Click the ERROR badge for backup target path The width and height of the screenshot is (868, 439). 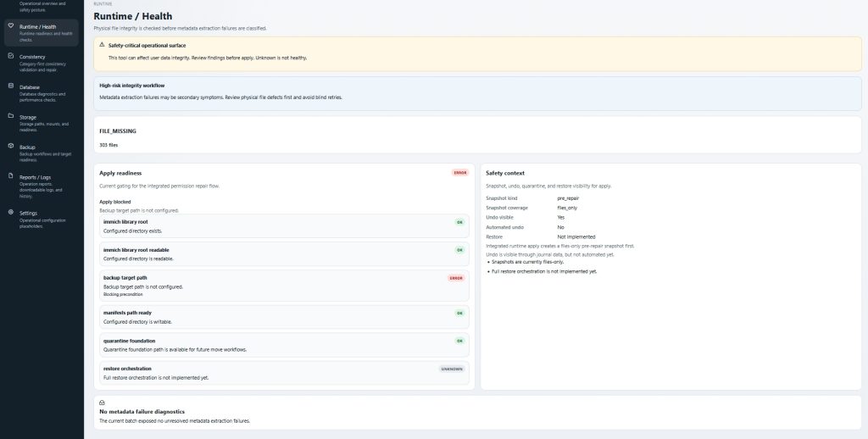coord(456,278)
